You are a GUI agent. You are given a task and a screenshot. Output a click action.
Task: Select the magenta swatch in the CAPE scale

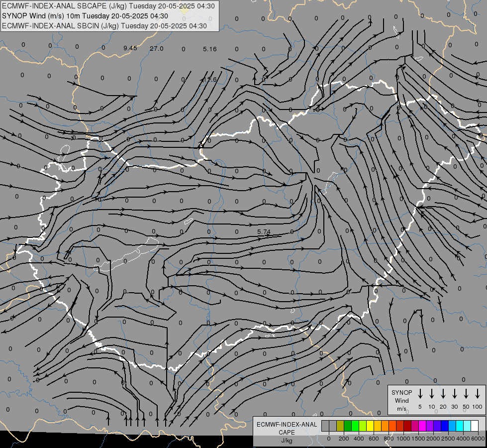[x=423, y=426]
